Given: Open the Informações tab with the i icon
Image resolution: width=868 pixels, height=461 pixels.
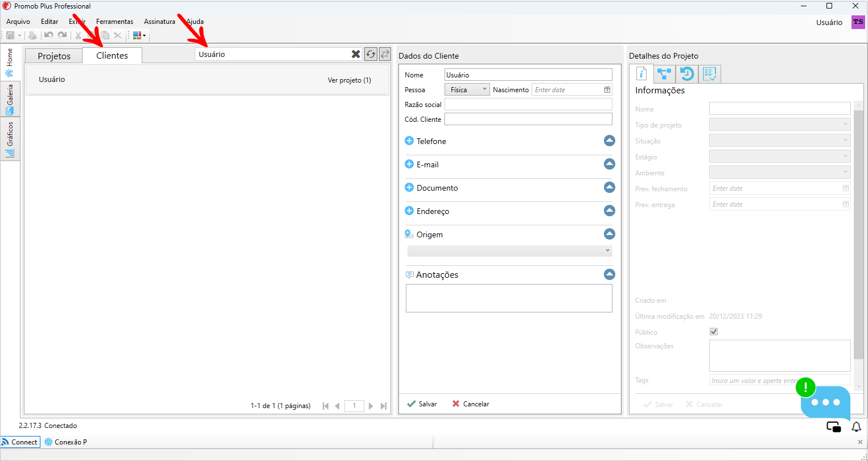Looking at the screenshot, I should 641,74.
